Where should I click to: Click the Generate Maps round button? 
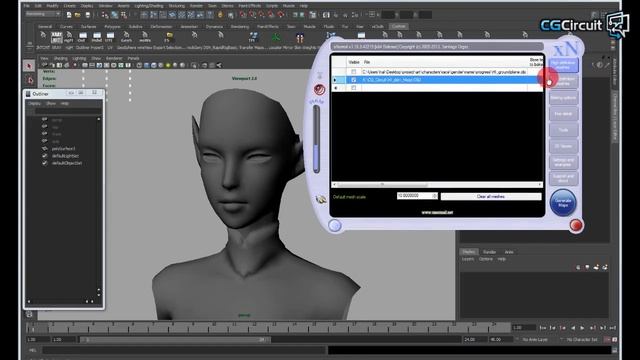[563, 203]
